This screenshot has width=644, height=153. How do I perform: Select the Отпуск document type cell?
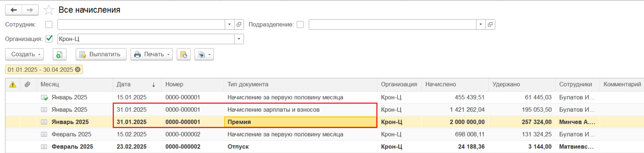[300, 147]
